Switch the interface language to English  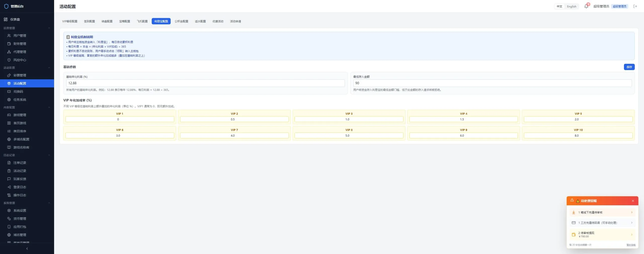[x=572, y=7]
